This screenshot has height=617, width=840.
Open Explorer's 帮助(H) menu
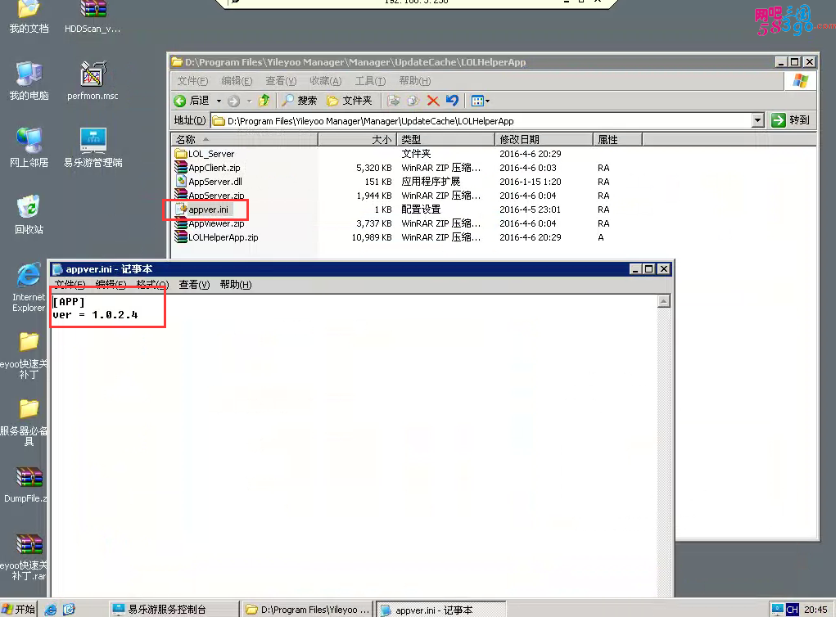(414, 81)
